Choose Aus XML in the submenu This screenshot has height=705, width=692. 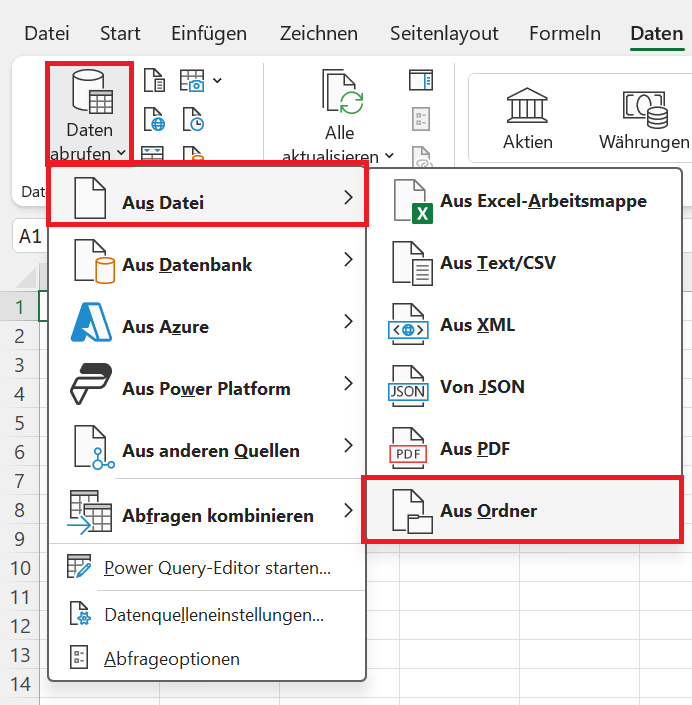pos(524,325)
